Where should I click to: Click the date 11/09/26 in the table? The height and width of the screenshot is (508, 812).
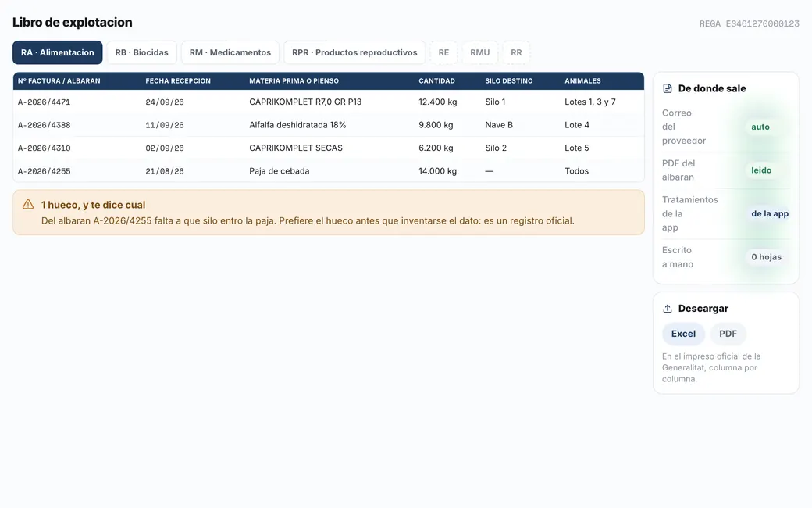click(x=165, y=125)
